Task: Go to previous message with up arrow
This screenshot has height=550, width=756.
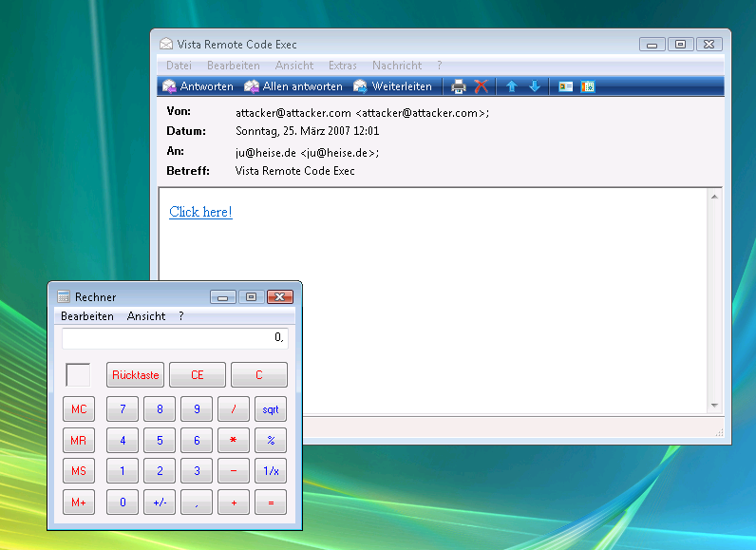Action: coord(512,86)
